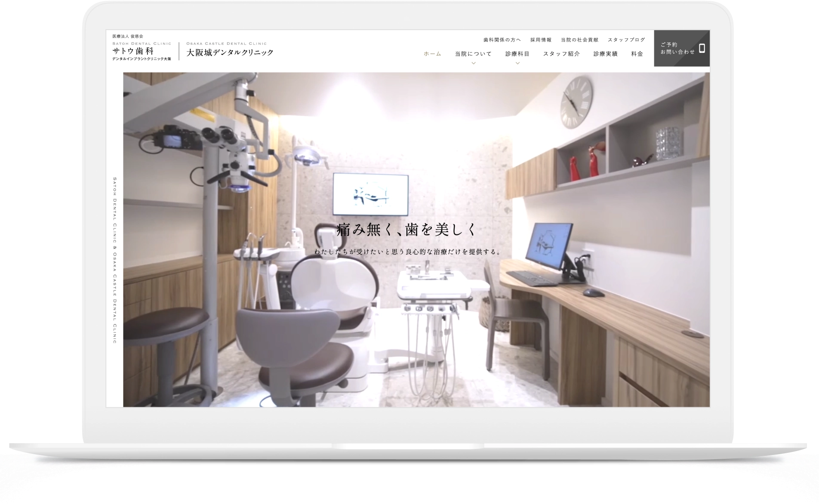Open the 料金 menu item

[637, 54]
